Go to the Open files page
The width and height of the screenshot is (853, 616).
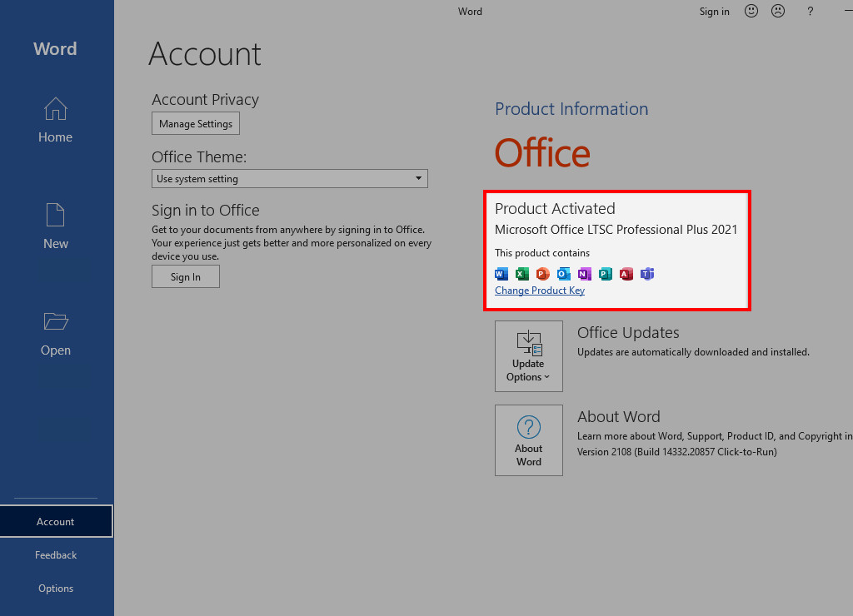(55, 333)
